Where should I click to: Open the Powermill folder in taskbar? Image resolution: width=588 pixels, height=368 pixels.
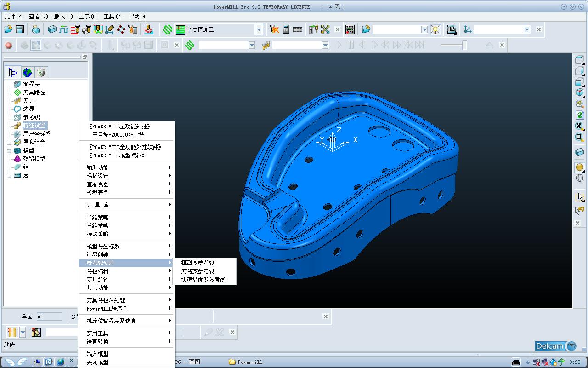245,362
